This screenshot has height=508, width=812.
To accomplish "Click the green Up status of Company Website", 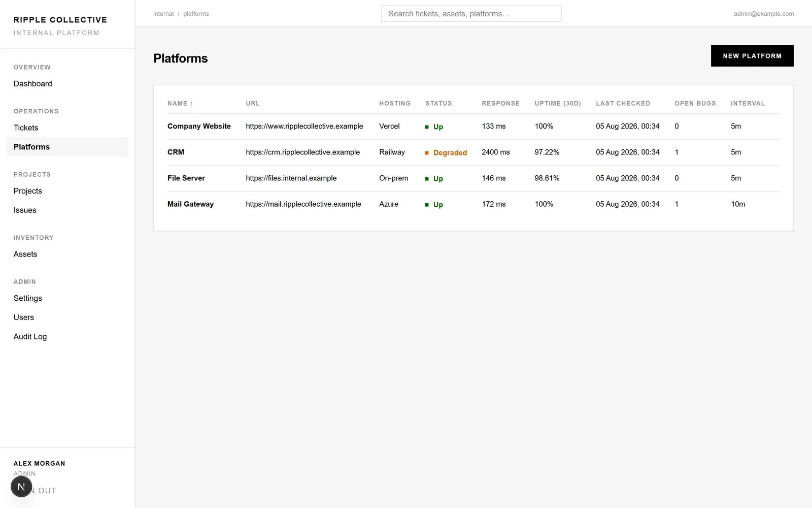I will pos(434,126).
